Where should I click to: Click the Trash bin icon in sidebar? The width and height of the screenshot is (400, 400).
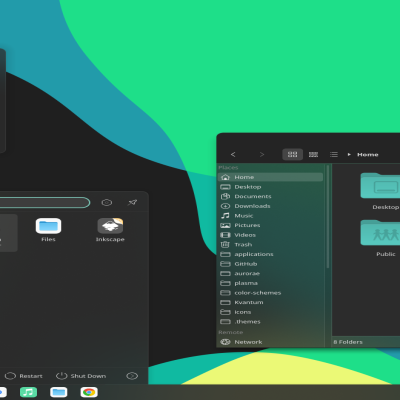225,244
